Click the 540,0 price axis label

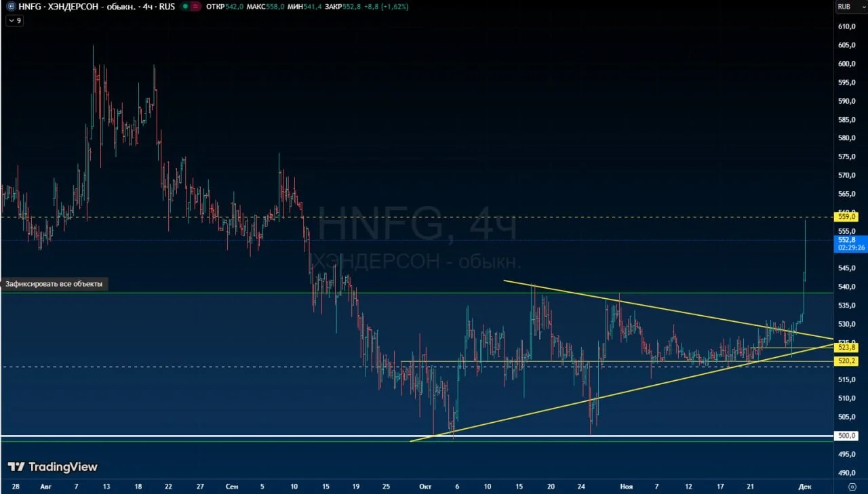[x=847, y=287]
